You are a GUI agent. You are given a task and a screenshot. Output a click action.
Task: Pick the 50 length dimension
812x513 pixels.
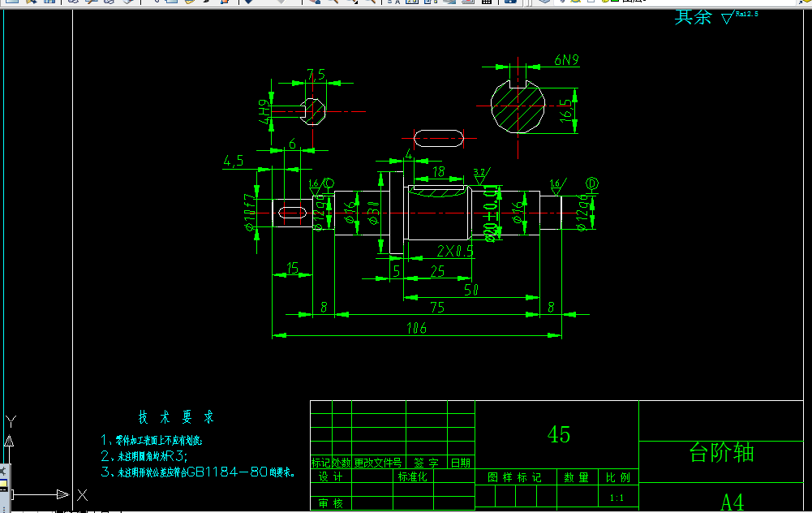471,290
